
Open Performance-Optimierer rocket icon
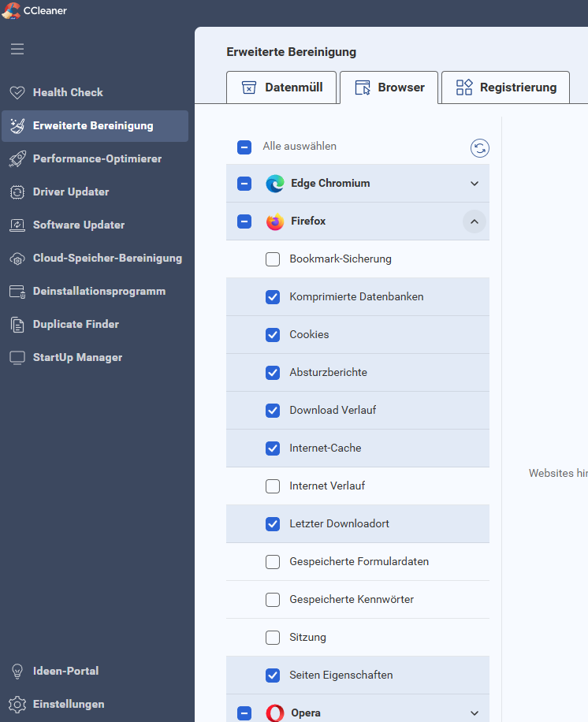17,158
